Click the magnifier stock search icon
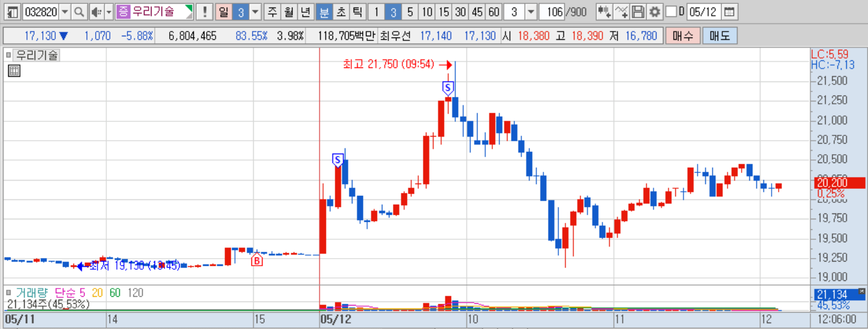The image size is (868, 329). pos(79,12)
